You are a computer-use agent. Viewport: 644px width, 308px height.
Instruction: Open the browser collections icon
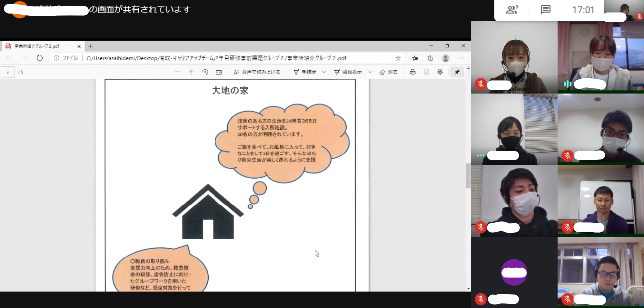click(x=430, y=58)
